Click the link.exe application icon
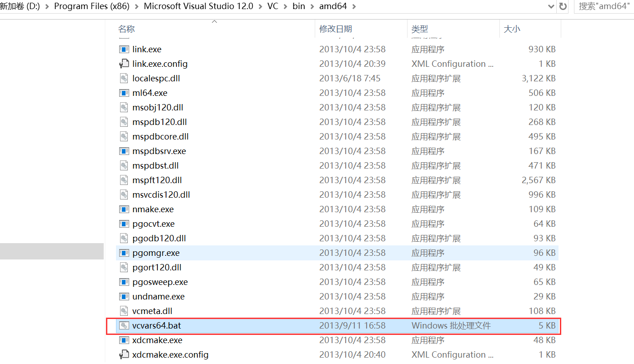Screen dimensions: 634x364 [x=124, y=49]
